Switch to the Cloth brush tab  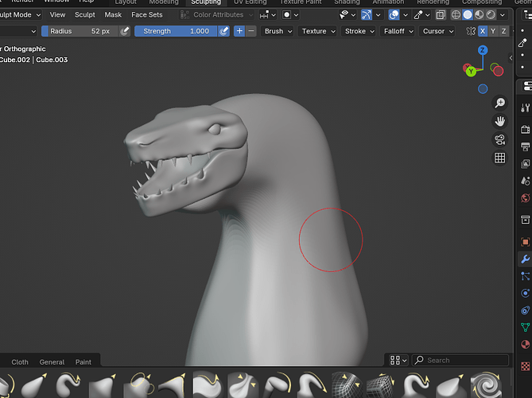(20, 362)
